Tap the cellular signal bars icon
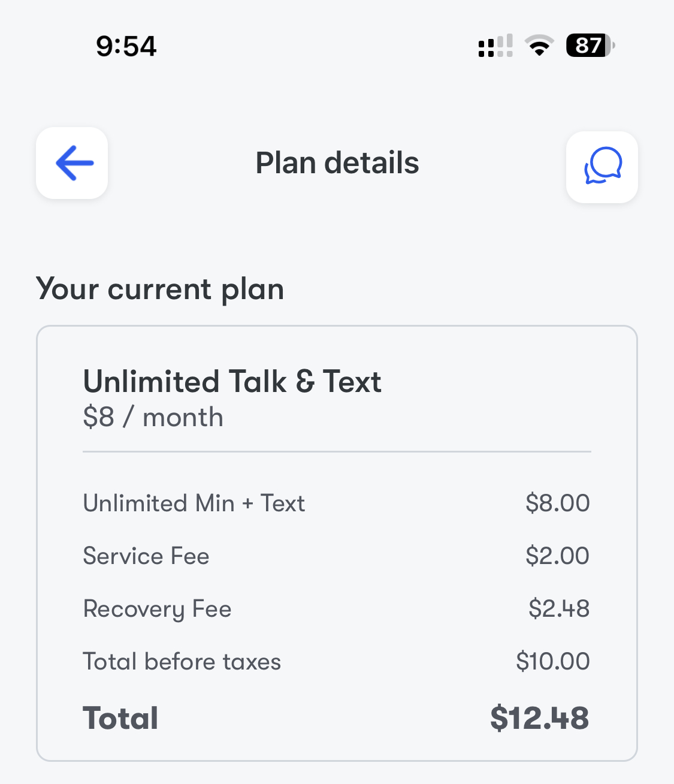 pyautogui.click(x=495, y=46)
